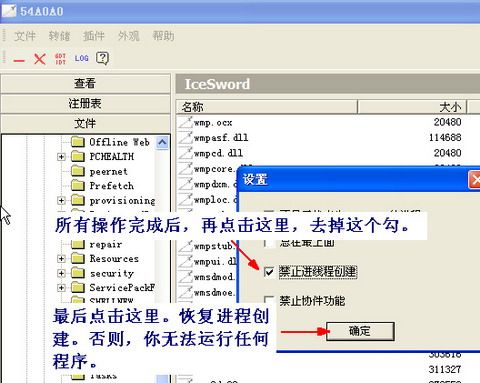The image size is (480, 383).
Task: Click the tree scrollbar up arrow
Action: [x=162, y=143]
